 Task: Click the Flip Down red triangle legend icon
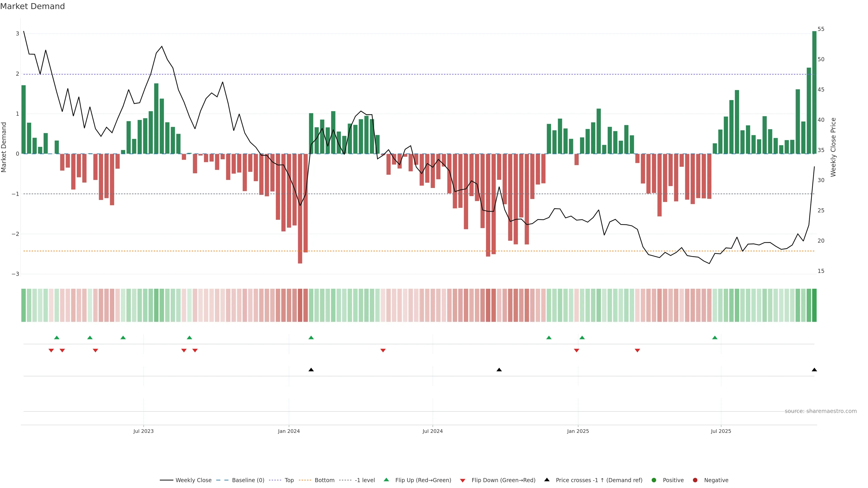tap(463, 481)
